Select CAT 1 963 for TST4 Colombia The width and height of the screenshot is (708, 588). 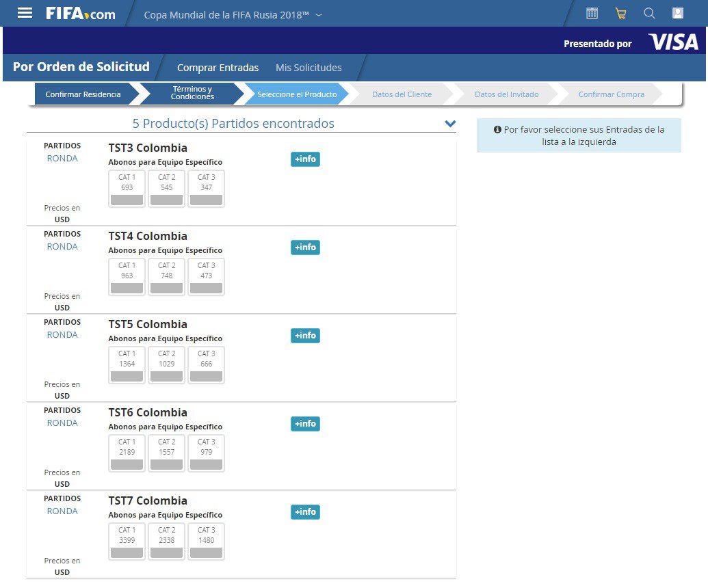127,277
